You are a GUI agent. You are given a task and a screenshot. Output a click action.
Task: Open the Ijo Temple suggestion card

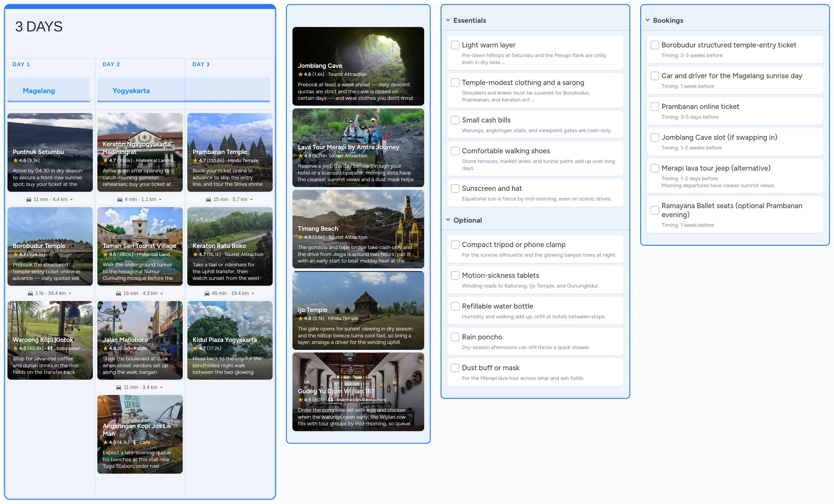click(358, 311)
